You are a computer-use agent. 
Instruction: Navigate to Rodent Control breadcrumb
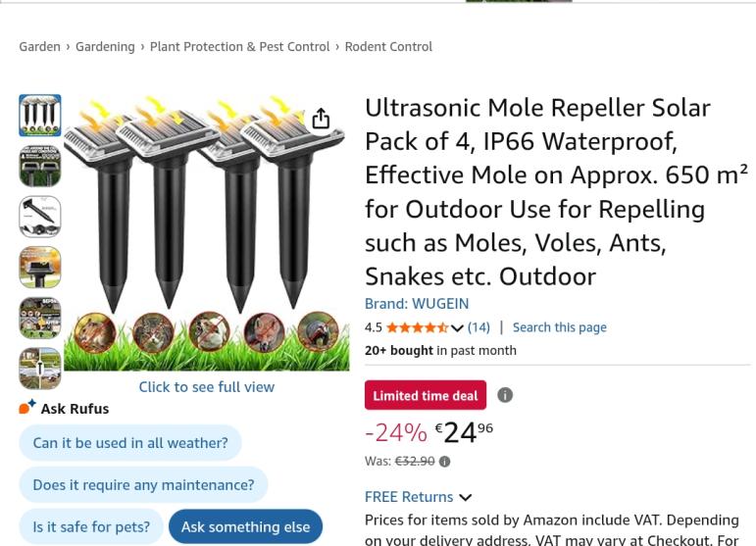(x=388, y=46)
